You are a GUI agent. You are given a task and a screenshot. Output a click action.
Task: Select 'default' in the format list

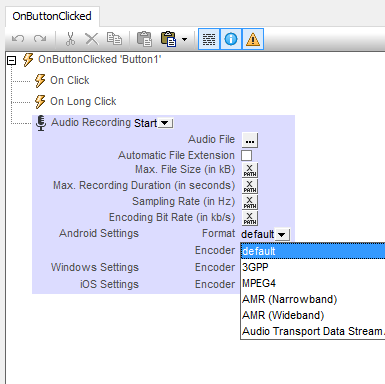point(313,251)
